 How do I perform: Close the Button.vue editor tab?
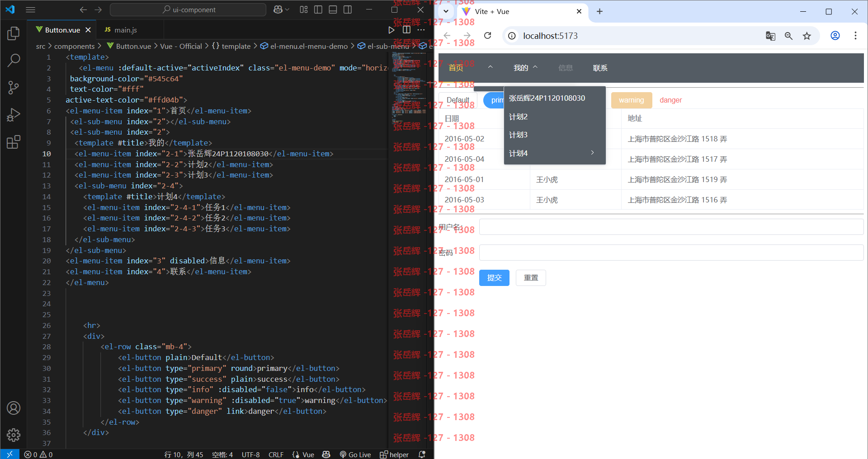pos(88,30)
